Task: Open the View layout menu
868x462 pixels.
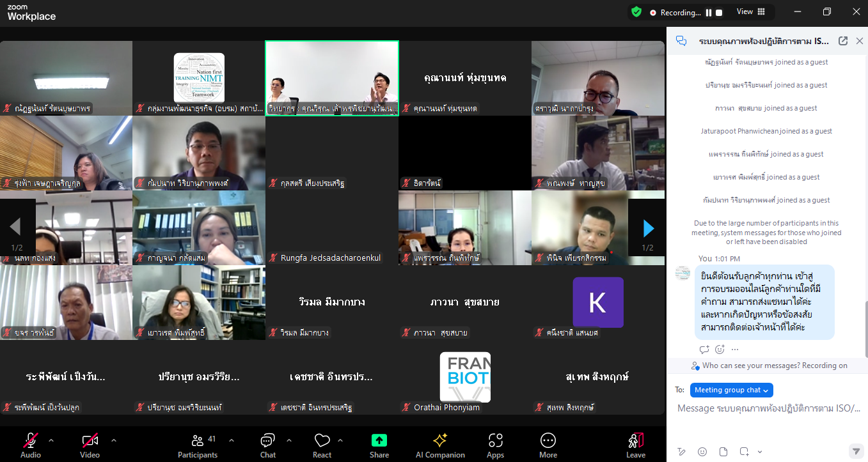Action: (750, 12)
